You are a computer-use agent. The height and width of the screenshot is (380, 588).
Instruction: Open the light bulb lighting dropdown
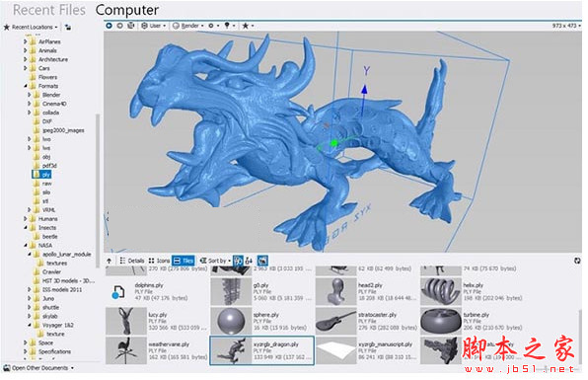(230, 26)
